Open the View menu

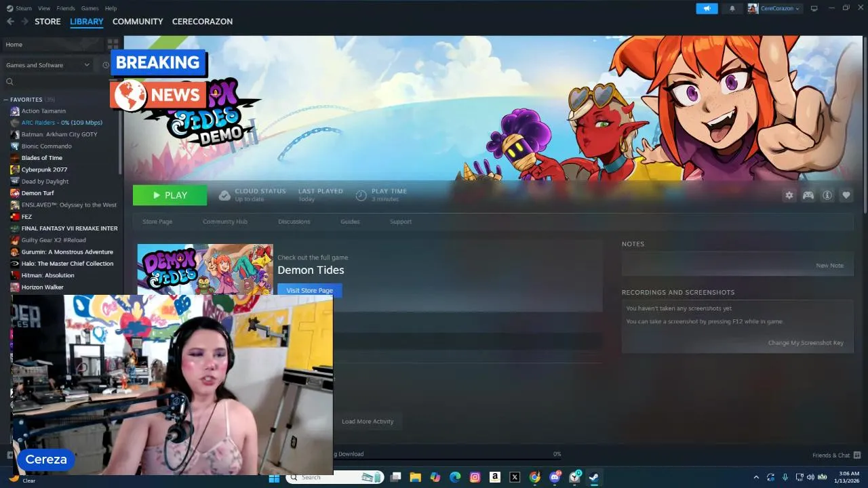[x=44, y=8]
